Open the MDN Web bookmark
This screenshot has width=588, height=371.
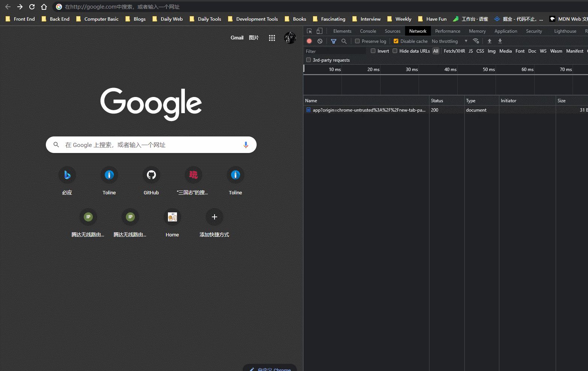pos(568,19)
